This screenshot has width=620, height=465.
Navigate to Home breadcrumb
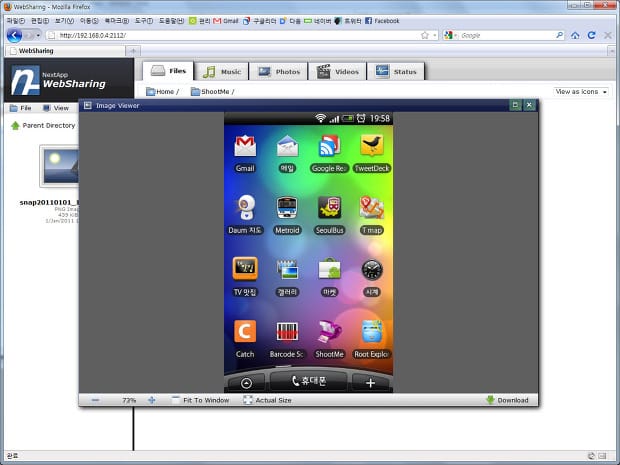[x=162, y=92]
